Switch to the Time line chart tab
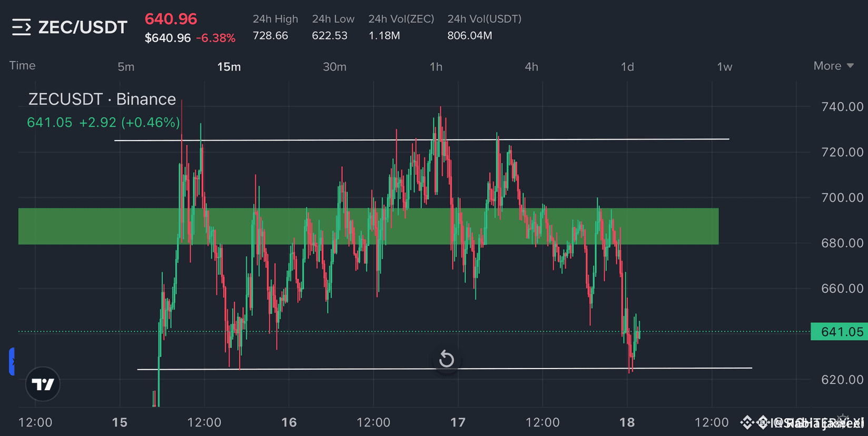Screen dimensions: 868x436 (22, 66)
